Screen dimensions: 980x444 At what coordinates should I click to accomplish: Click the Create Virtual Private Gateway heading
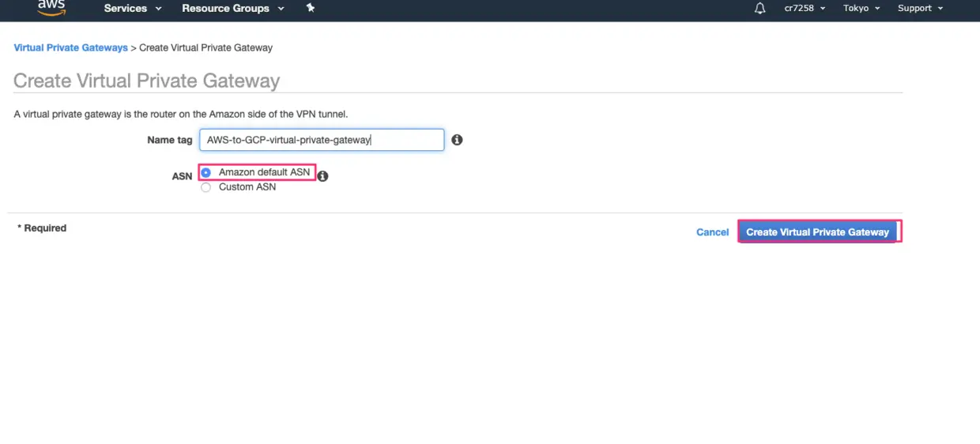(147, 81)
